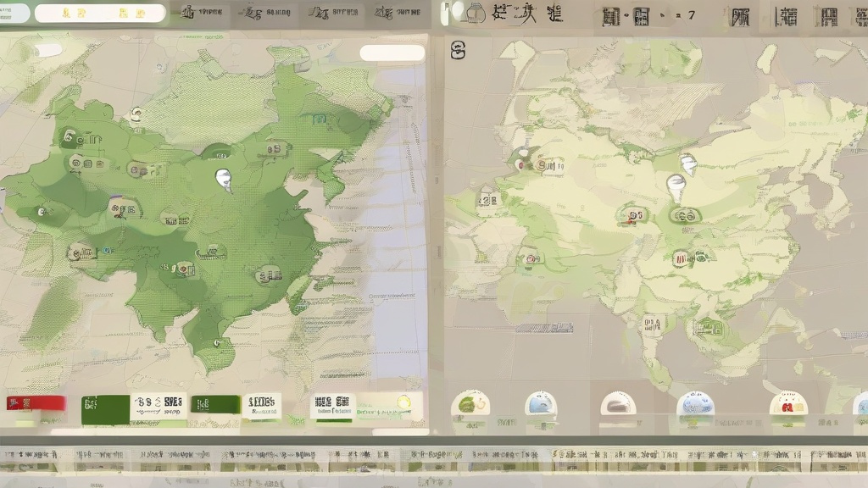This screenshot has height=488, width=868.
Task: Click the white teardrop pin on the left map
Action: pos(223,177)
